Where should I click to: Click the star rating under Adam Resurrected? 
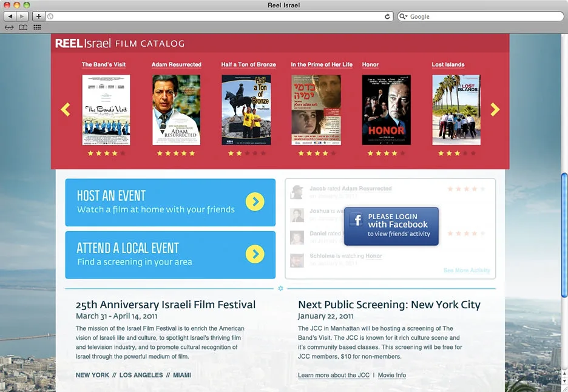coord(176,154)
